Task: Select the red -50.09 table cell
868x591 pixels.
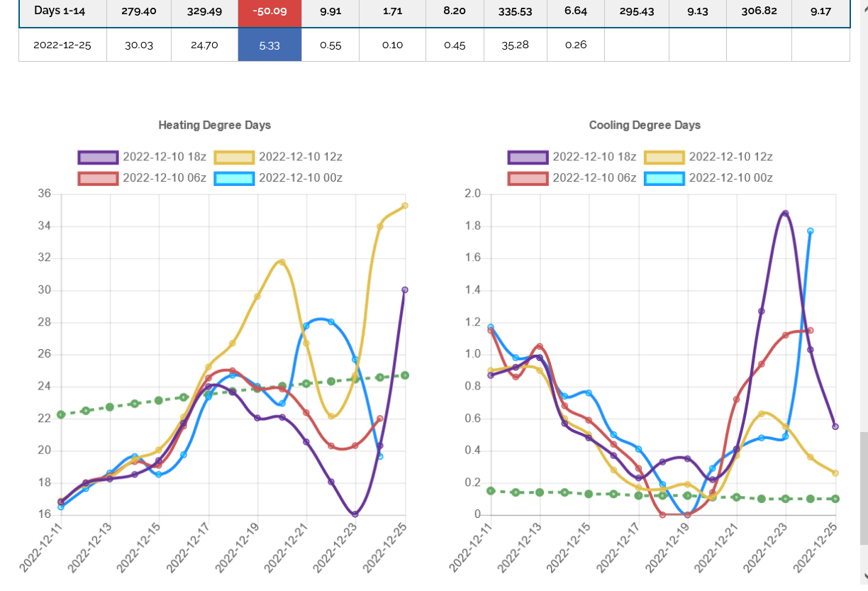Action: click(x=269, y=12)
